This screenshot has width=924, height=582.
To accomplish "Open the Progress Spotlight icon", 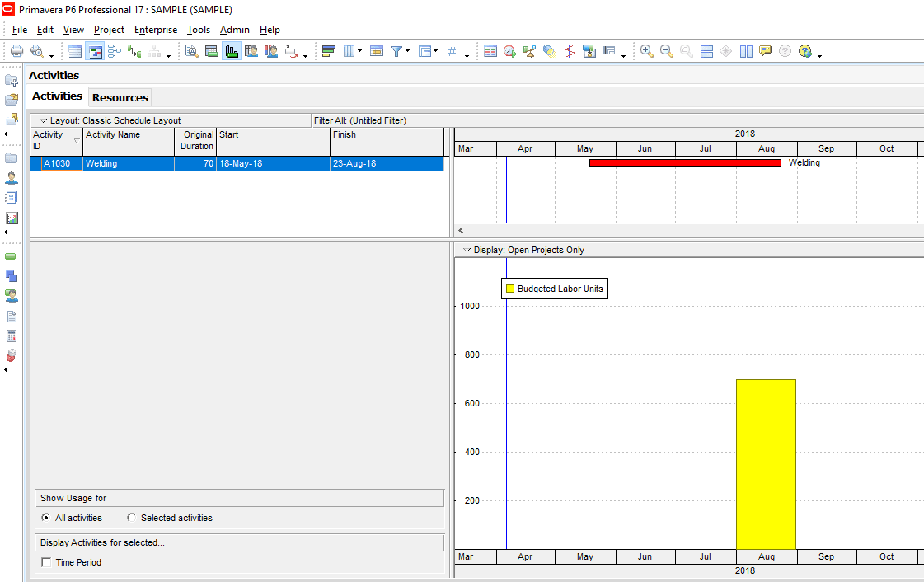I will coord(549,51).
